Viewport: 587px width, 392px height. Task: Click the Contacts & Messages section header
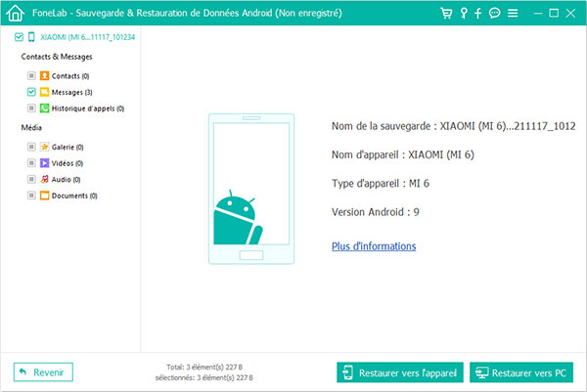click(x=57, y=57)
